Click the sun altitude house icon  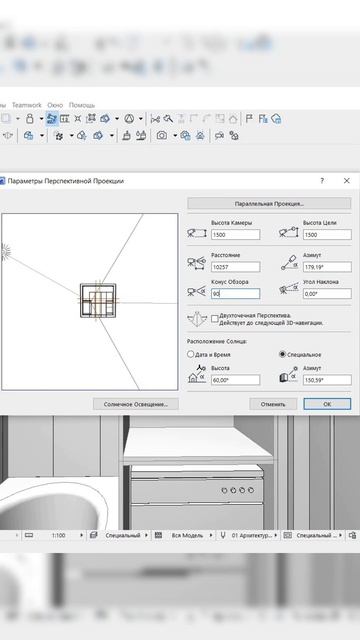click(197, 374)
